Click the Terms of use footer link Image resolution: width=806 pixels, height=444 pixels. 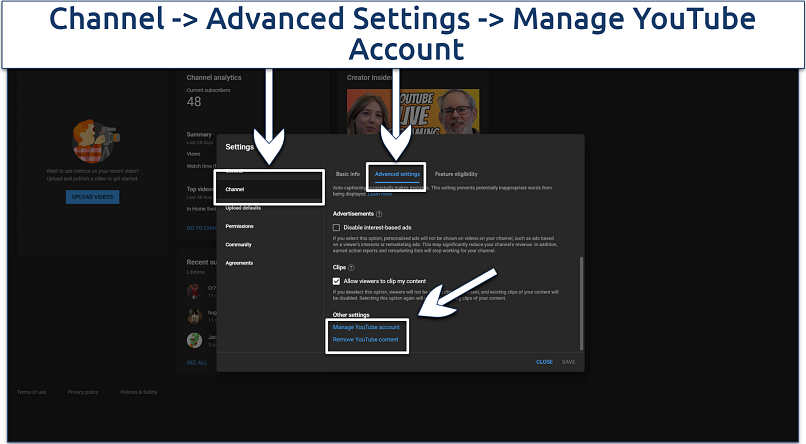pyautogui.click(x=31, y=392)
